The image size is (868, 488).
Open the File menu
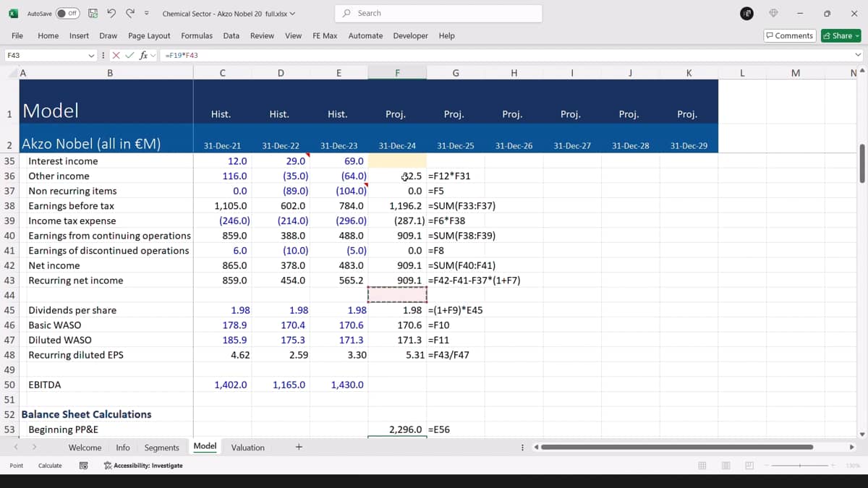17,35
